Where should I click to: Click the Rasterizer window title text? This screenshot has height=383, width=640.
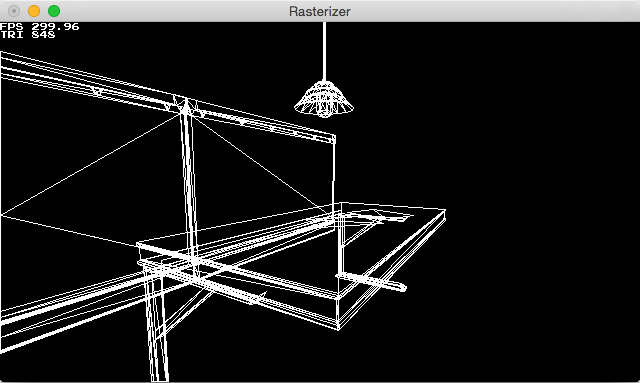coord(320,11)
